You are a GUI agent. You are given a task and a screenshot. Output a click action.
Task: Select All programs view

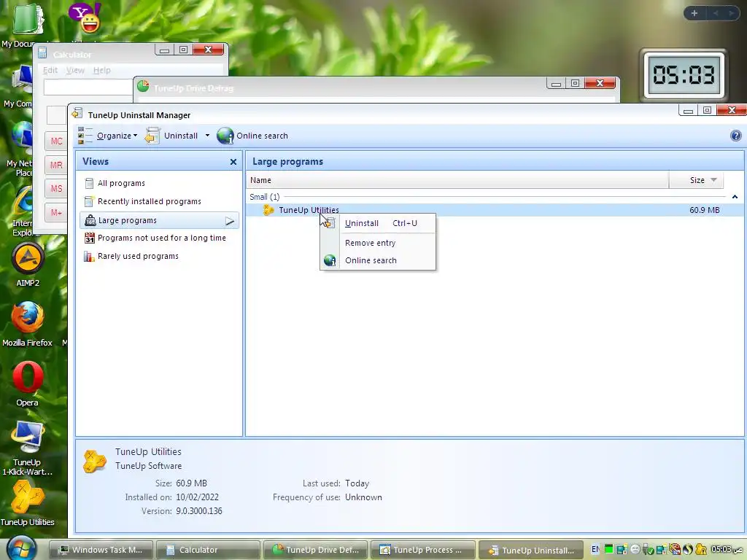pos(121,183)
